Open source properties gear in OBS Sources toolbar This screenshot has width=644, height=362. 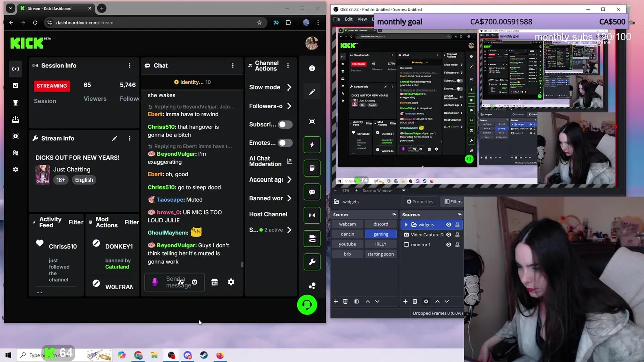pos(426,301)
